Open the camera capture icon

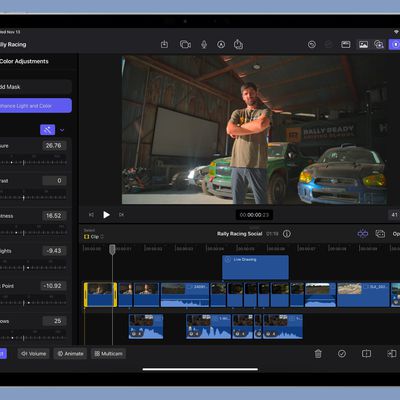pyautogui.click(x=185, y=44)
